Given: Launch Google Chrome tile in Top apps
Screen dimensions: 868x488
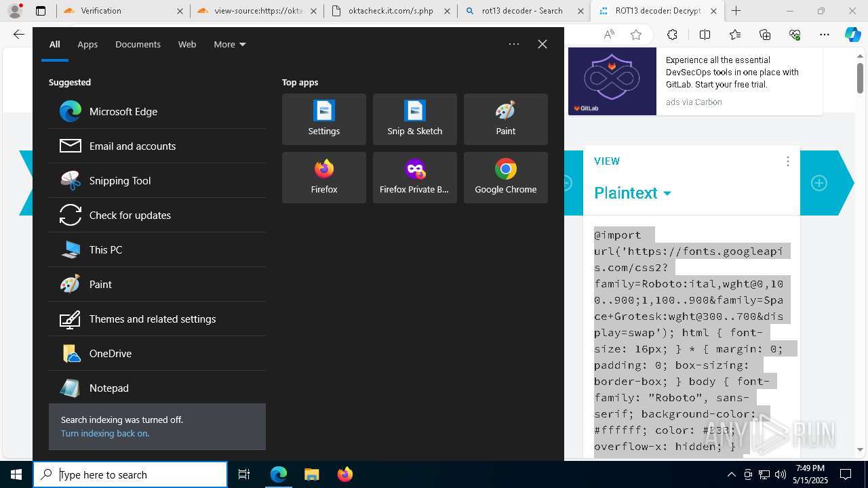Looking at the screenshot, I should [x=506, y=178].
